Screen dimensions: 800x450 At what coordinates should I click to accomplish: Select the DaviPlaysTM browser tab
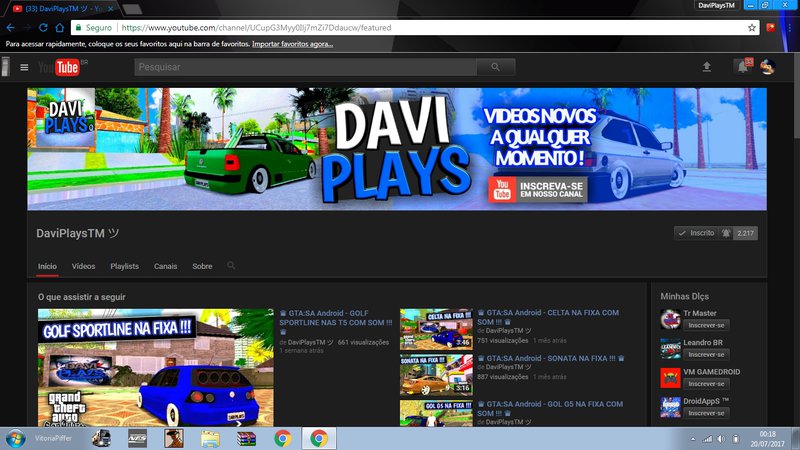pyautogui.click(x=64, y=9)
